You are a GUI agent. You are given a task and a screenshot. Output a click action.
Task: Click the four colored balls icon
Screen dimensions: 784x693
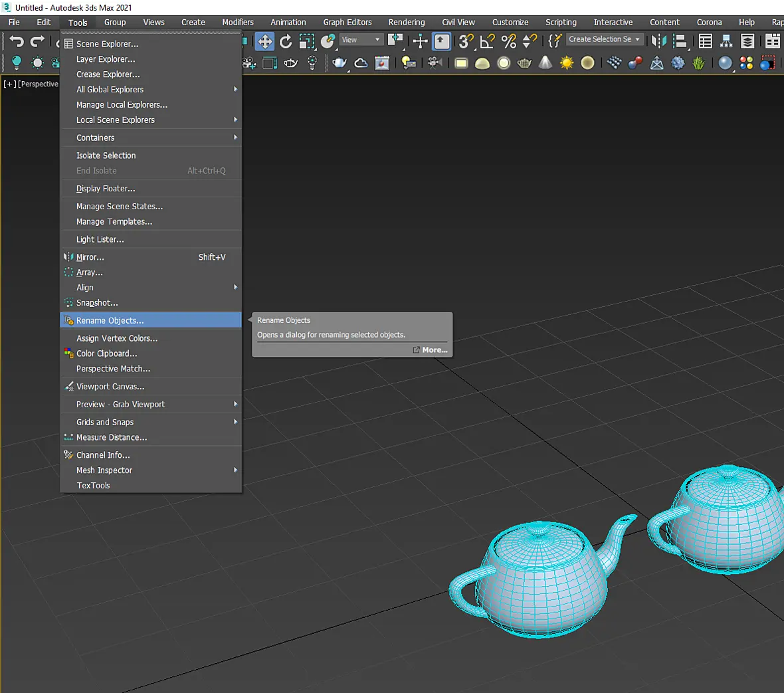(747, 63)
